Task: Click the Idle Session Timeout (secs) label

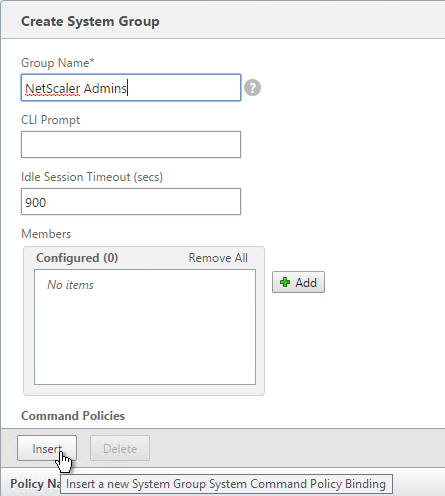Action: [x=92, y=177]
